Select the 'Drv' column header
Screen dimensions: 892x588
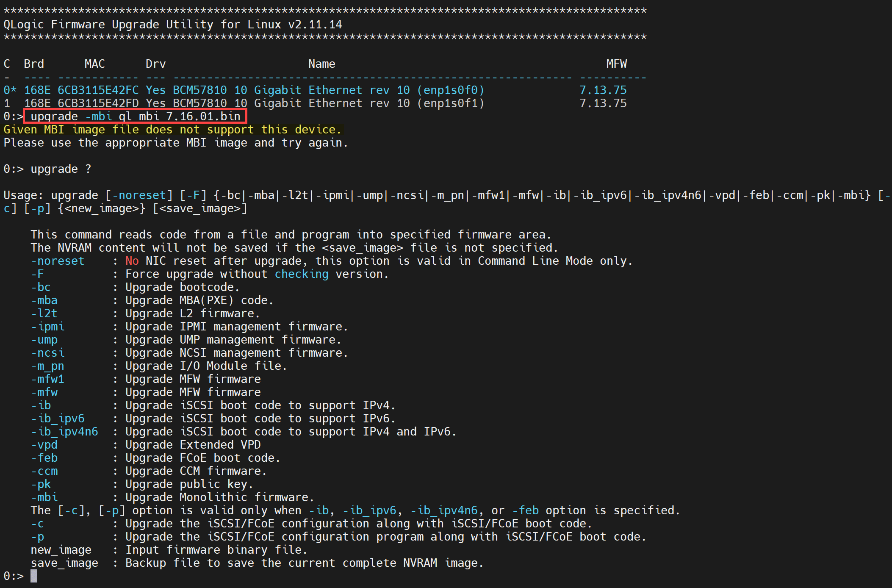tap(155, 64)
